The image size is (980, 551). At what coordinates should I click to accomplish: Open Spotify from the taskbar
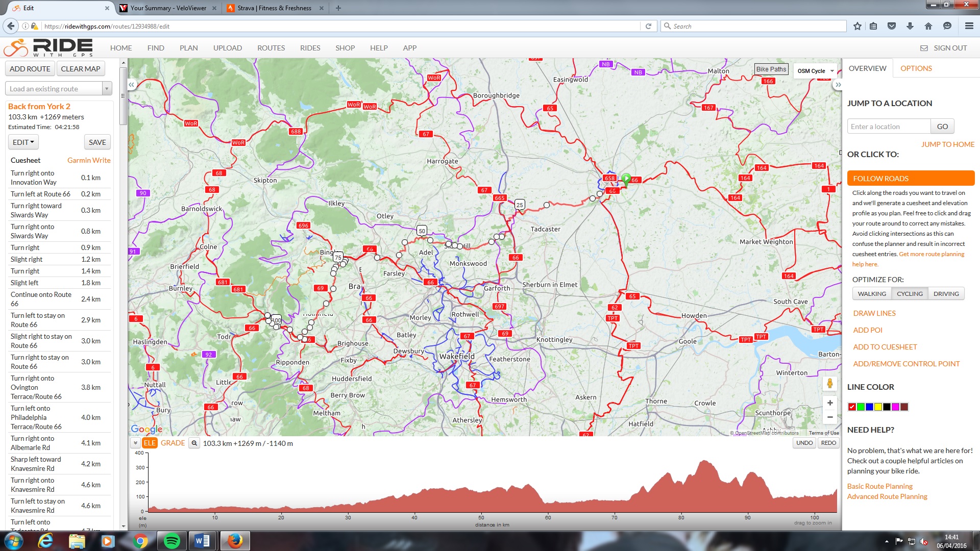pos(171,541)
